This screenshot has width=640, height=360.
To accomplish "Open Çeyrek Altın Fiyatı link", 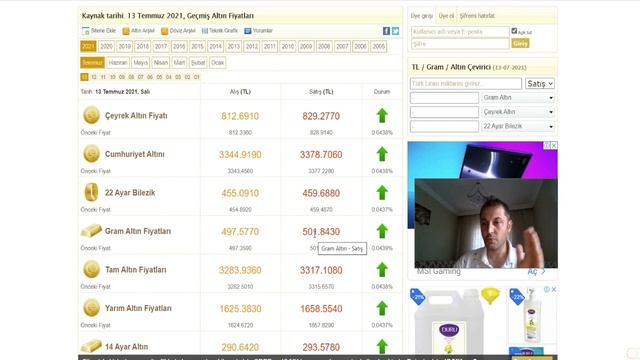I will click(x=136, y=116).
